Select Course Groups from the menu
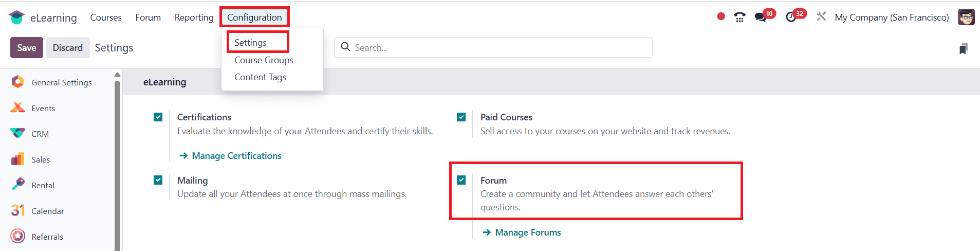The image size is (980, 251). (x=264, y=60)
